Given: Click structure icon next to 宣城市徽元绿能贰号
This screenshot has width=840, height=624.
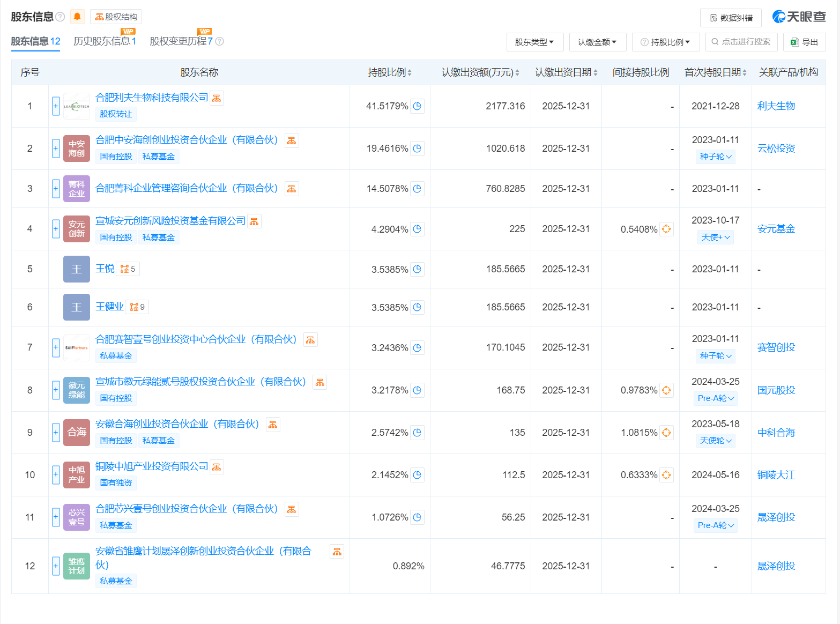Looking at the screenshot, I should pyautogui.click(x=320, y=382).
